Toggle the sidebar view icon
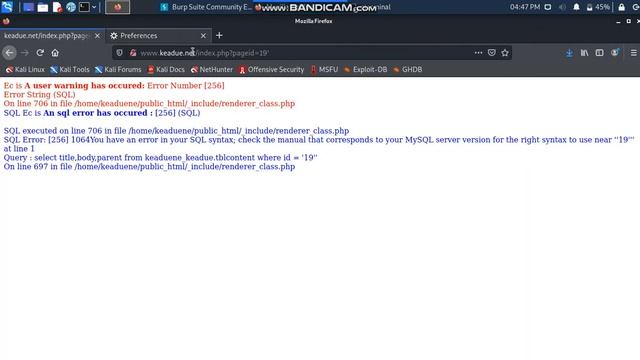Viewport: 640px width, 360px height. [599, 53]
